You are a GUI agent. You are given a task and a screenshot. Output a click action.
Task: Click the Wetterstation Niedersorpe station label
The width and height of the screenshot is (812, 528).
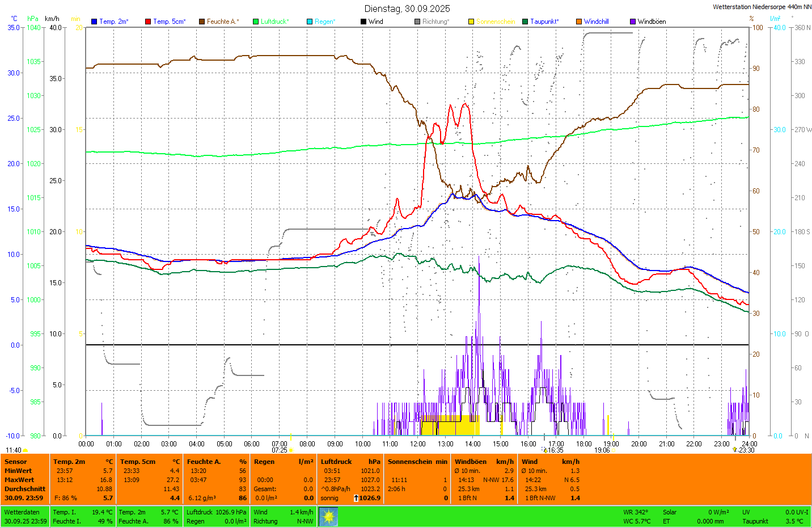tap(762, 7)
